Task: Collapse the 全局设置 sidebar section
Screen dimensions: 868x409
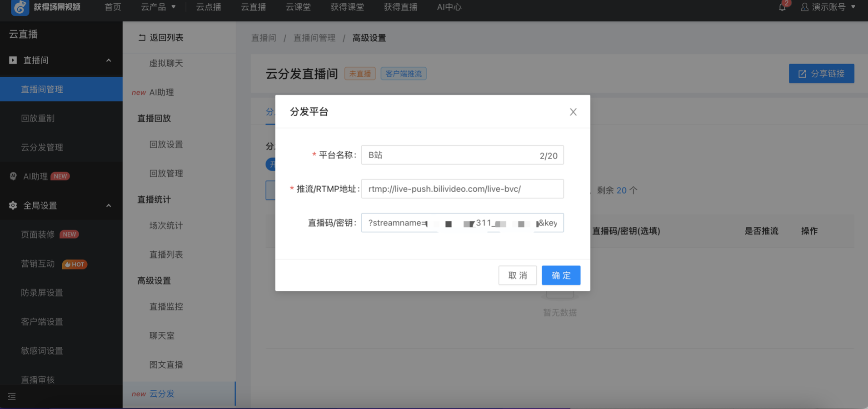Action: [109, 205]
